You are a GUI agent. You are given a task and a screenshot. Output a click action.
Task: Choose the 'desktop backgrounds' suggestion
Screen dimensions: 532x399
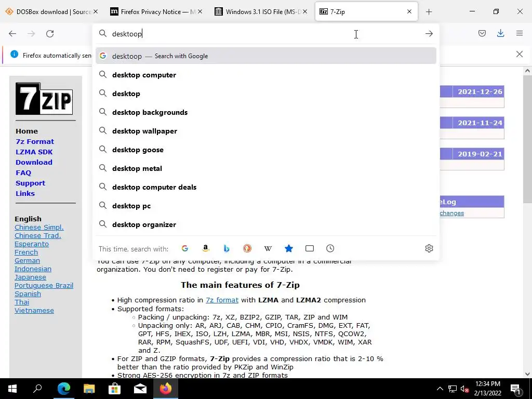click(x=266, y=112)
